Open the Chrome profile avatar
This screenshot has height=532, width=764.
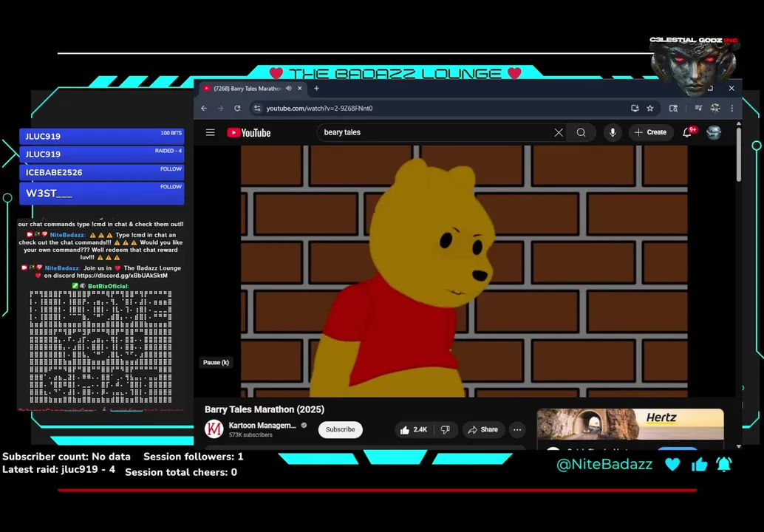point(715,108)
